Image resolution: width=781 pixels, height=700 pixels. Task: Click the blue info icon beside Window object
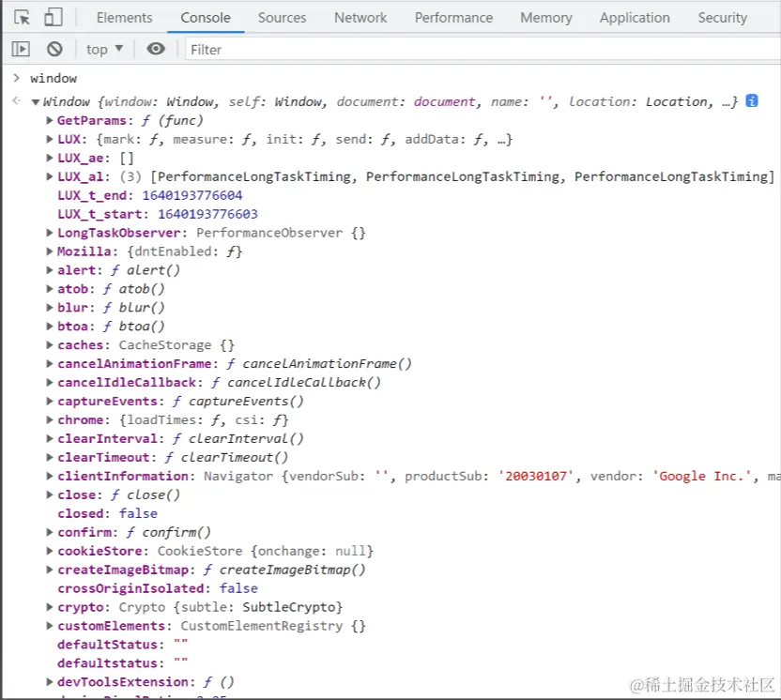click(x=752, y=100)
